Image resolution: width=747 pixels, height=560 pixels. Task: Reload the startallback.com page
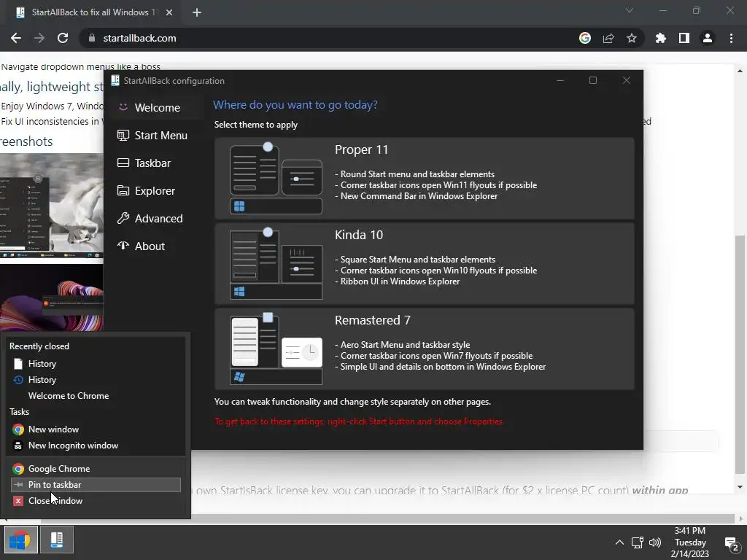(x=63, y=38)
